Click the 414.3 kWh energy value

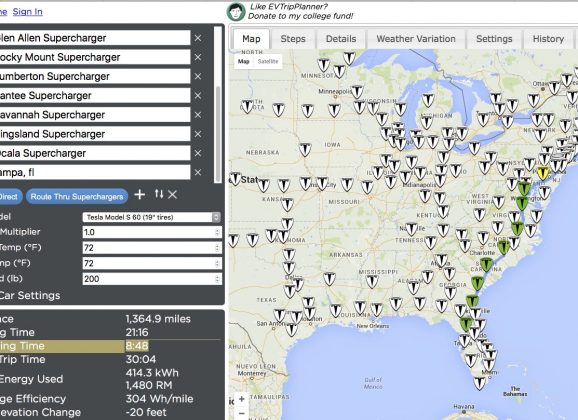point(152,373)
